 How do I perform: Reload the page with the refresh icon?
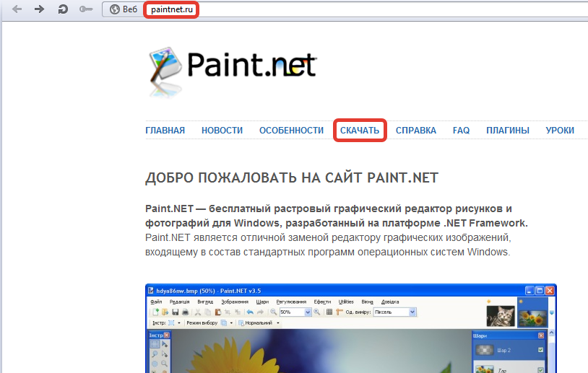[63, 9]
